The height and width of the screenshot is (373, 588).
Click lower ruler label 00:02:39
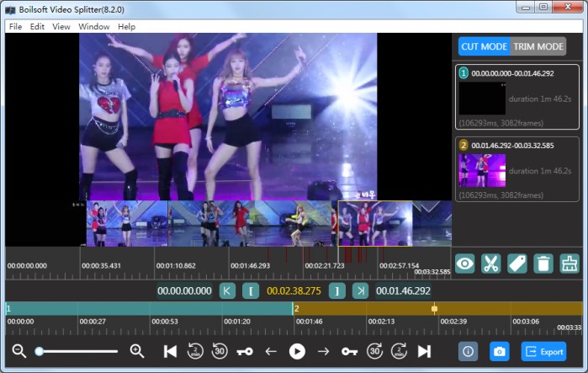(453, 322)
